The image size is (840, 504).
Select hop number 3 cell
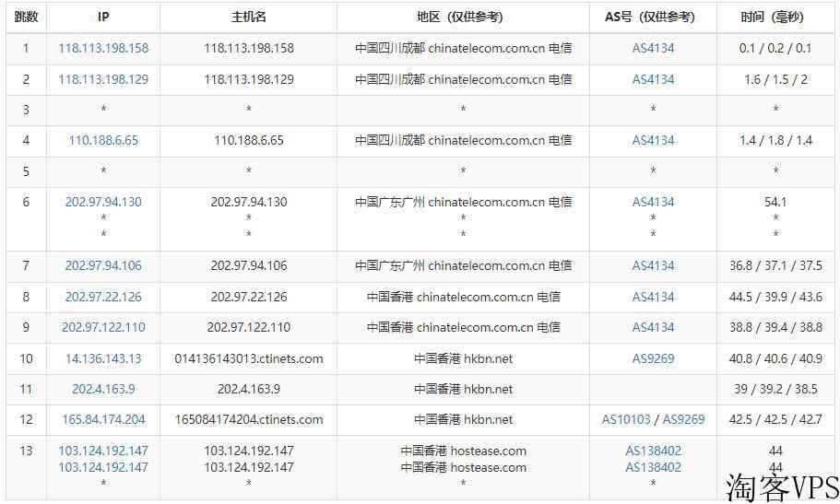point(26,111)
